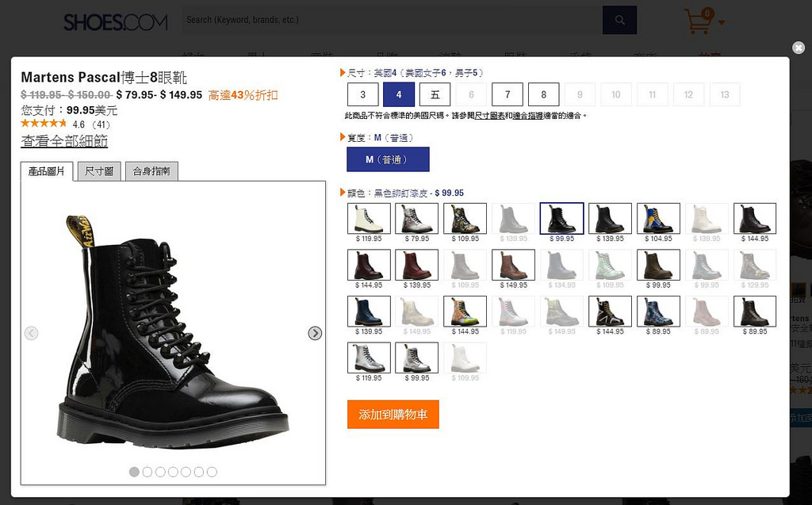Viewport: 812px width, 505px height.
Task: Click the second image carousel dot
Action: pyautogui.click(x=147, y=472)
